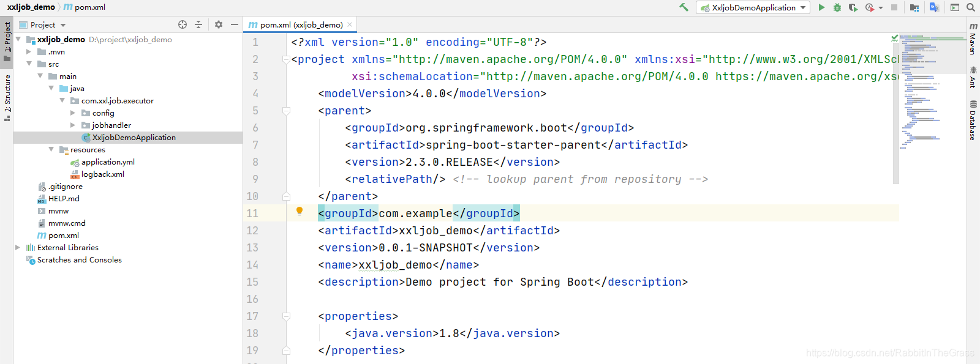Build the project with the hammer icon
The width and height of the screenshot is (980, 364).
click(x=684, y=7)
